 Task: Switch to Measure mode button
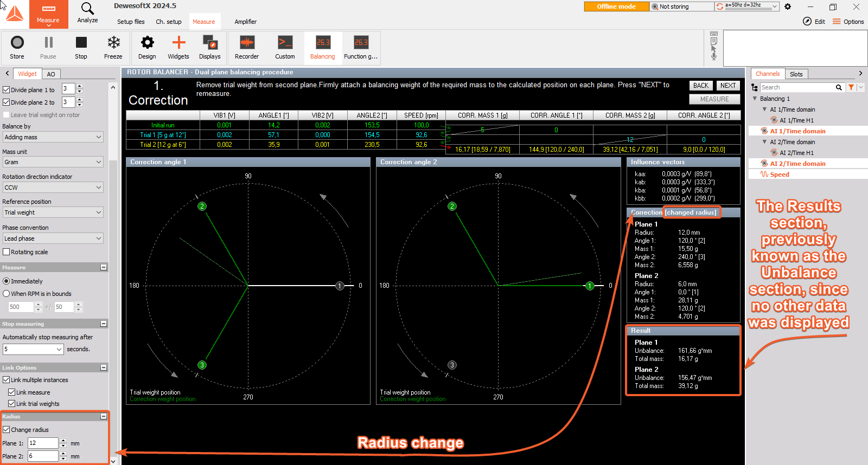(x=48, y=14)
